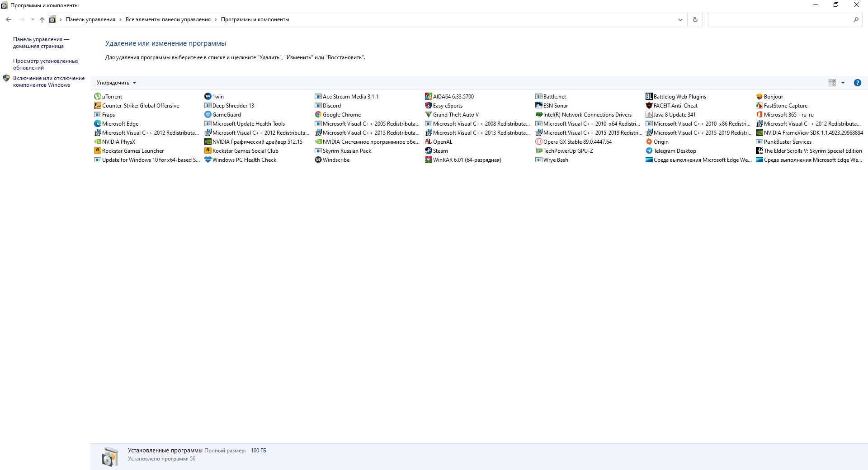Select Skyrim Russian Pack
This screenshot has width=868, height=470.
(x=343, y=151)
